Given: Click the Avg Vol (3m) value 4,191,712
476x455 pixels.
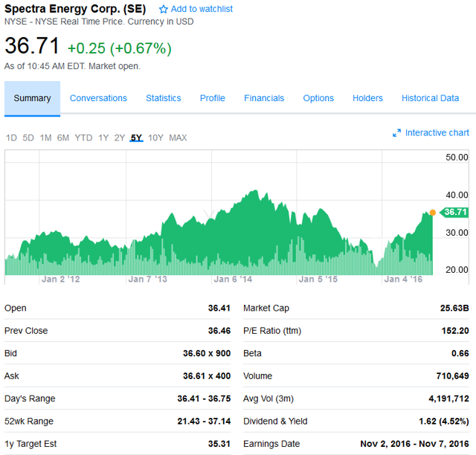Looking at the screenshot, I should click(448, 398).
